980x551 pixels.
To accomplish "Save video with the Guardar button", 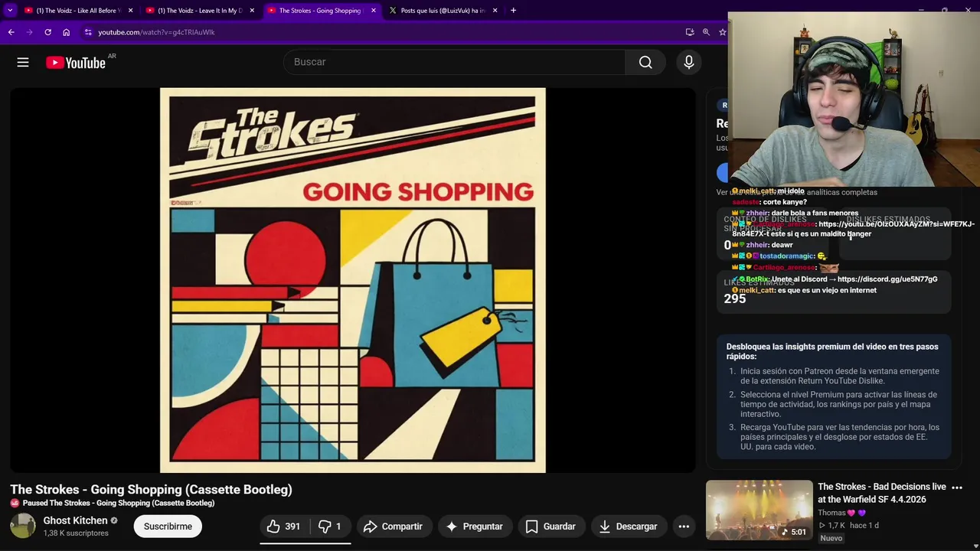I will (551, 527).
